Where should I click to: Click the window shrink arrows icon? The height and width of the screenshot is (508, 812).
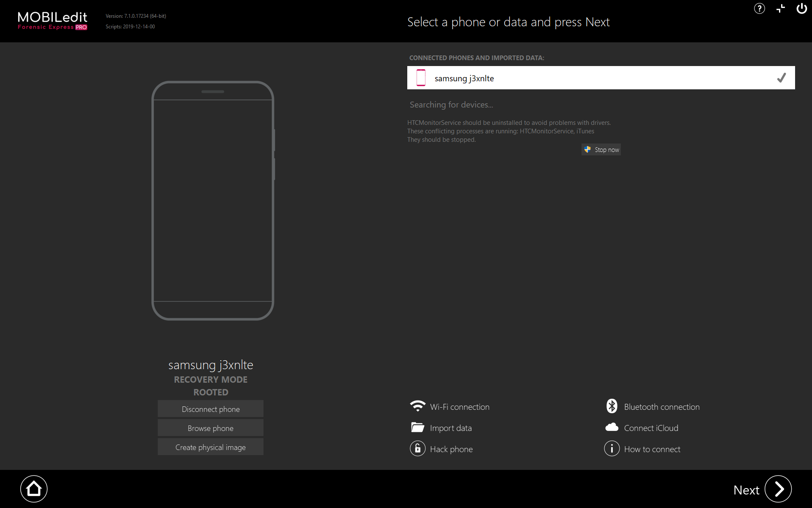point(781,8)
